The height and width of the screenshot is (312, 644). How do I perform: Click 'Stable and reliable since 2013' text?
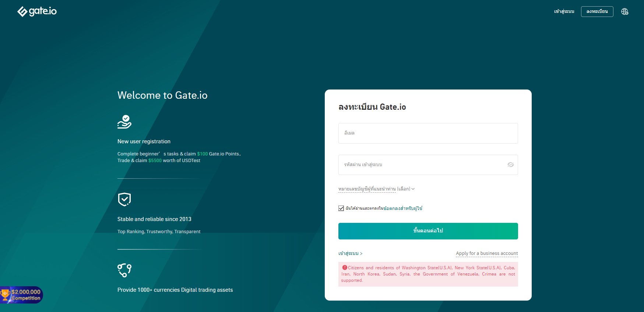pos(154,219)
